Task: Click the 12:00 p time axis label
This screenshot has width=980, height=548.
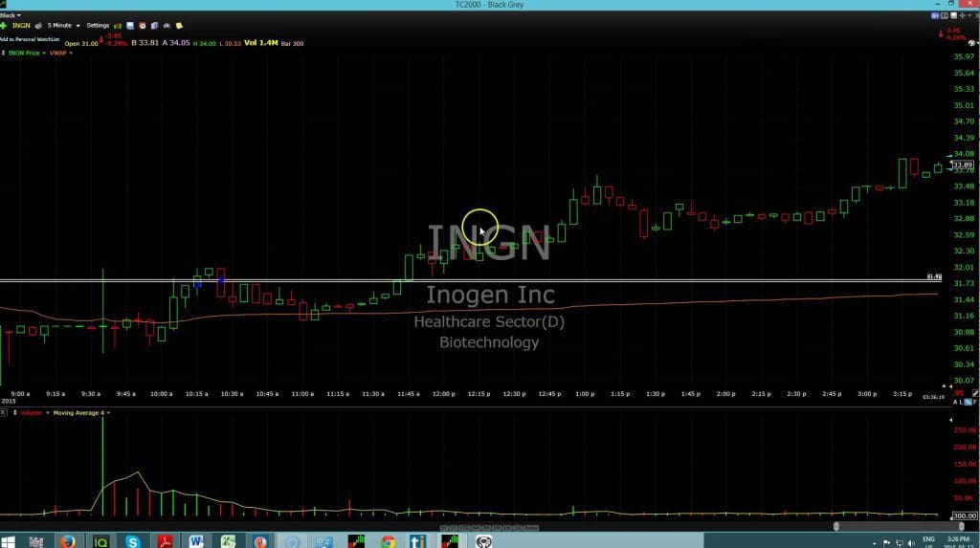Action: click(x=444, y=394)
